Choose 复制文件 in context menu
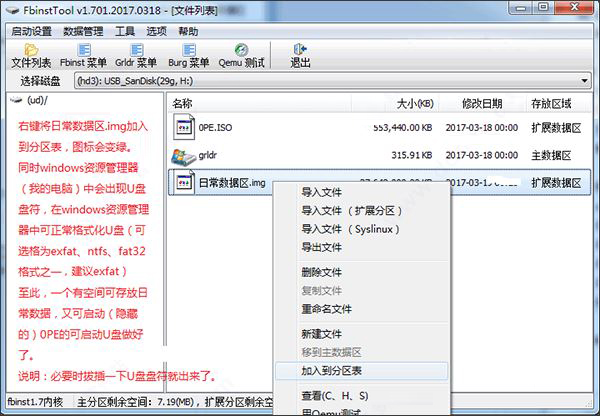This screenshot has height=416, width=600. click(x=362, y=291)
